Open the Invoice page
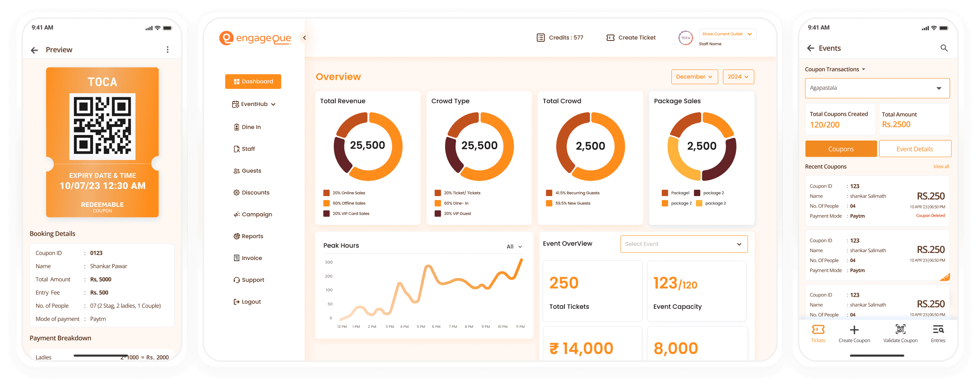The height and width of the screenshot is (387, 980). (x=248, y=258)
